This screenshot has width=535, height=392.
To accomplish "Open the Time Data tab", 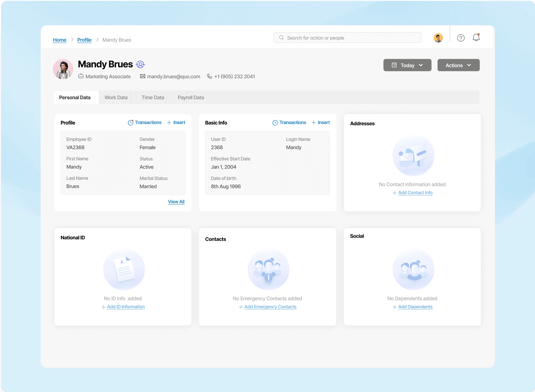I will [153, 97].
